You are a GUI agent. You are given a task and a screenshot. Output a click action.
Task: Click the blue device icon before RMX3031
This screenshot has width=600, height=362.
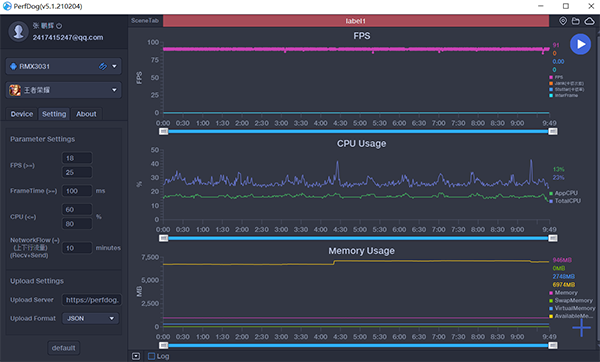click(x=13, y=66)
